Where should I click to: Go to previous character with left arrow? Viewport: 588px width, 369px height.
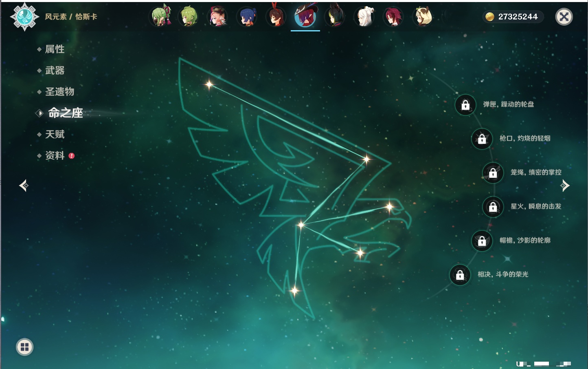(24, 186)
